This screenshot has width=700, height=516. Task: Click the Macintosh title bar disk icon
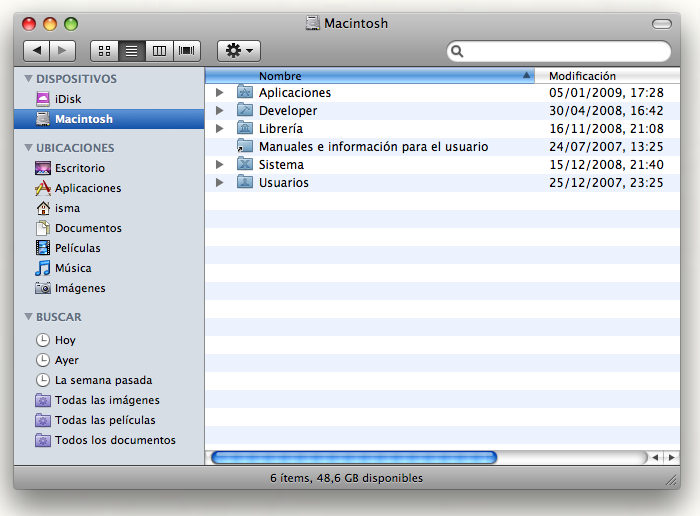[x=313, y=23]
